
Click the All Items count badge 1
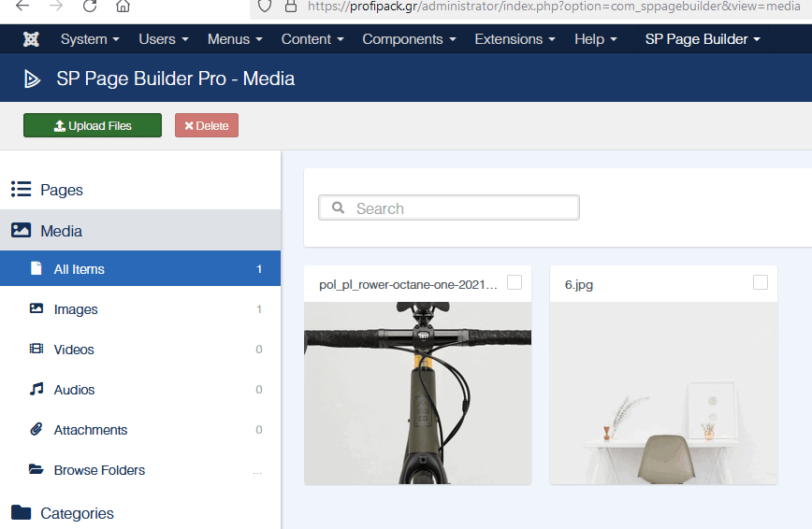pos(259,269)
